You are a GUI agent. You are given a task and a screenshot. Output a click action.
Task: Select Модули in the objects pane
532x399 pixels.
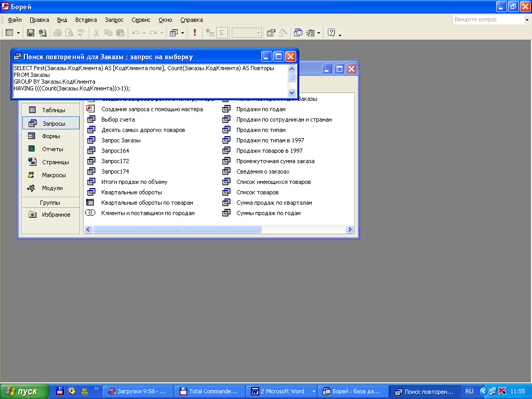[x=51, y=188]
